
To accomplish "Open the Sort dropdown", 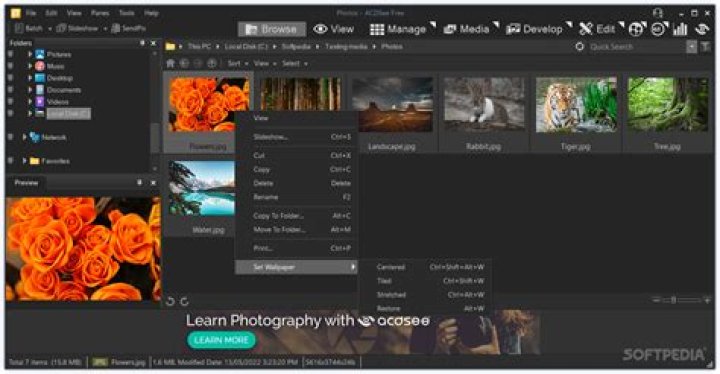I will pos(237,63).
